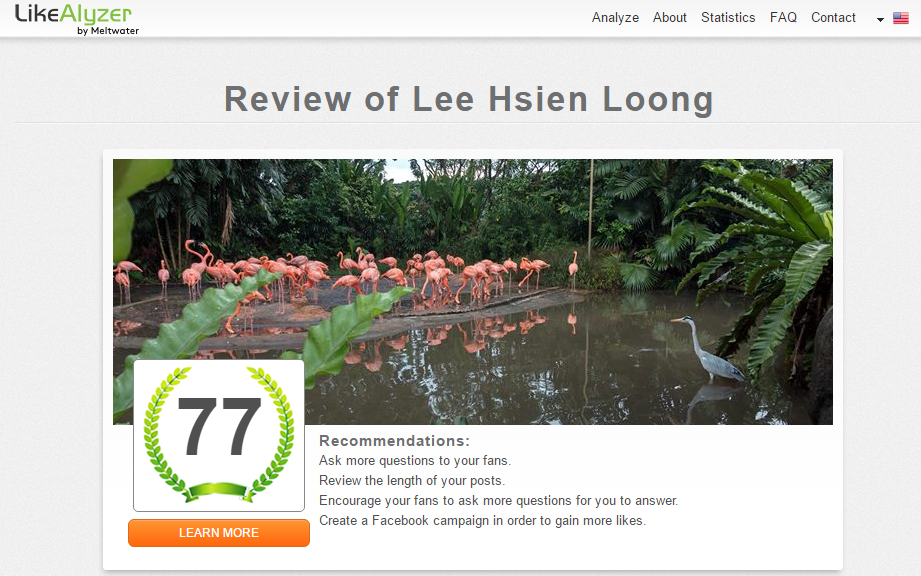Open the language dropdown arrow
This screenshot has height=576, width=921.
(x=880, y=19)
